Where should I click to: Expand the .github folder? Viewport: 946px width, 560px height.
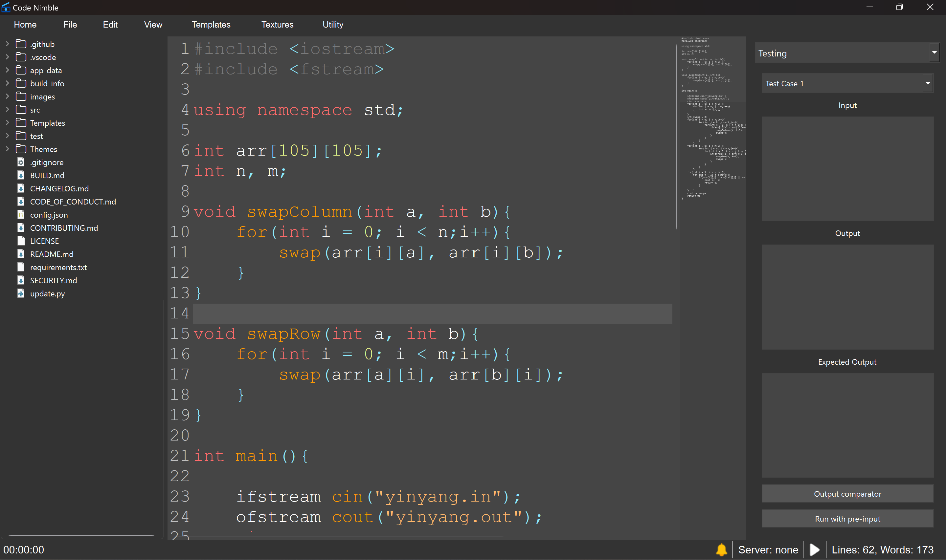[x=7, y=44]
